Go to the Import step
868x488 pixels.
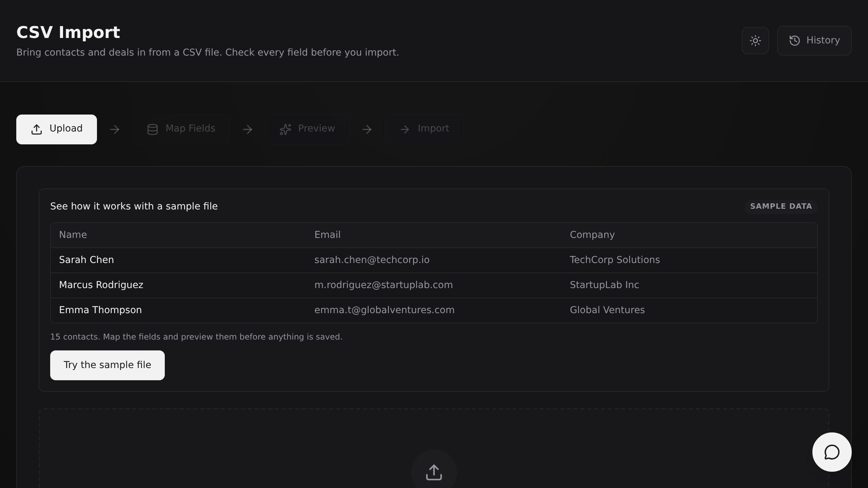[x=424, y=129]
